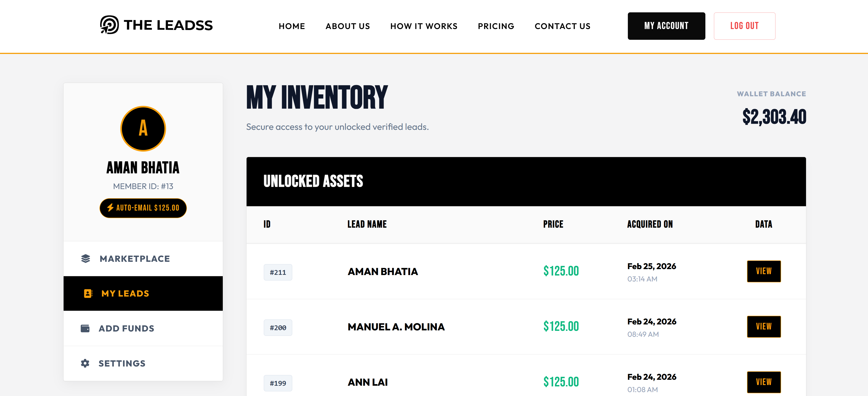Go to the About Us page
The image size is (868, 396).
tap(347, 26)
